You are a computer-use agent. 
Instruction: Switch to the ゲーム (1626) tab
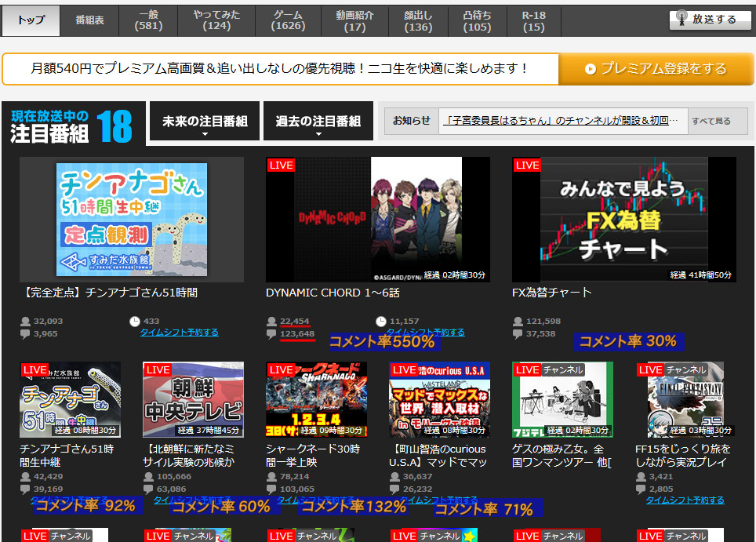coord(288,20)
